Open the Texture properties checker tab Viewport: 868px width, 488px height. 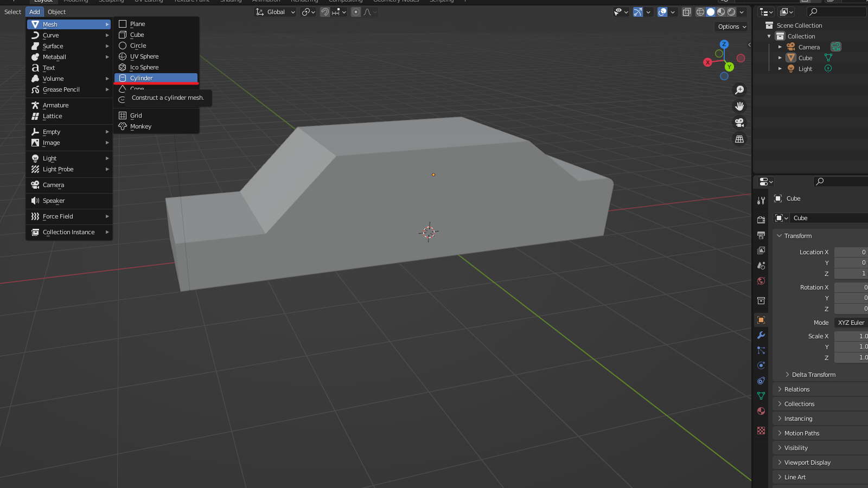(x=761, y=431)
